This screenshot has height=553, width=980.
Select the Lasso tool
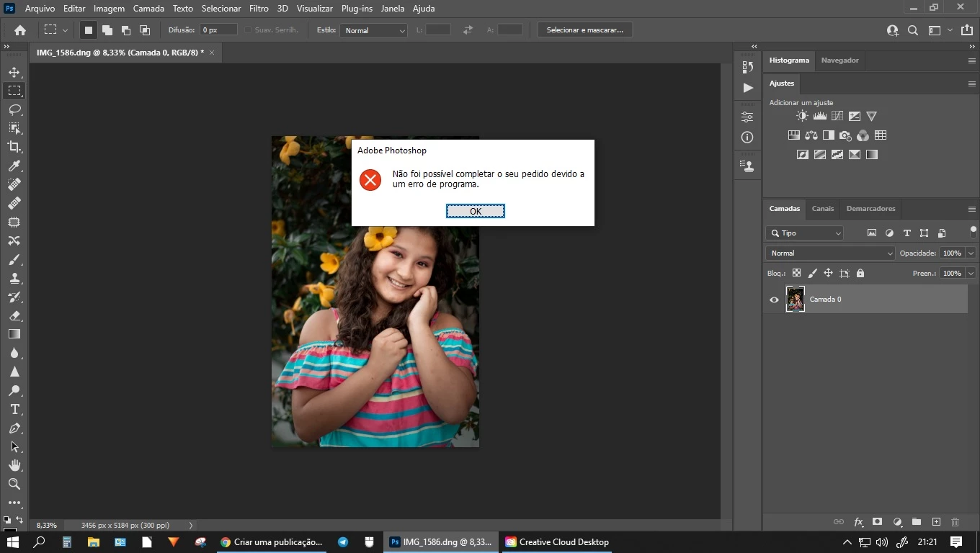[14, 109]
